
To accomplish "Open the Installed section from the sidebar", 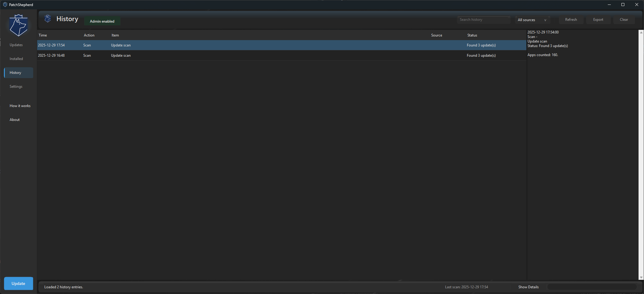I will coord(16,58).
